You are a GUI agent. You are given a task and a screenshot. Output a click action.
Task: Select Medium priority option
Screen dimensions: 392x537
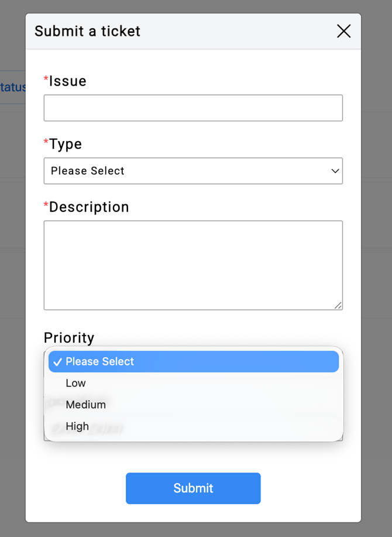(86, 405)
